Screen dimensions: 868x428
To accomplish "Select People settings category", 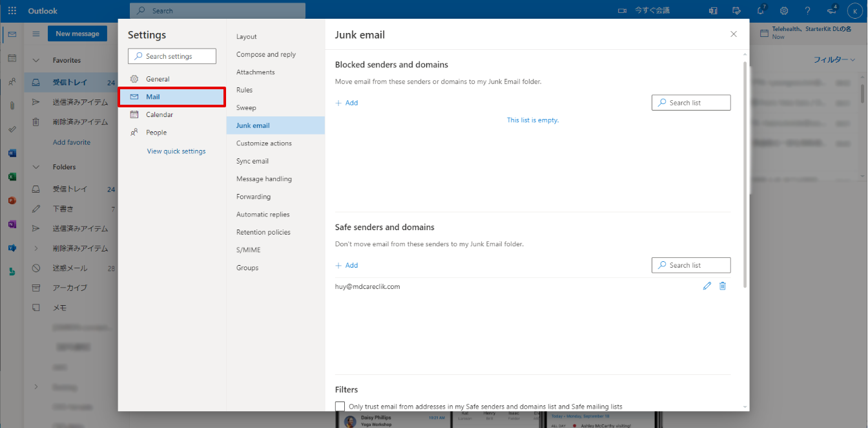I will click(172, 133).
